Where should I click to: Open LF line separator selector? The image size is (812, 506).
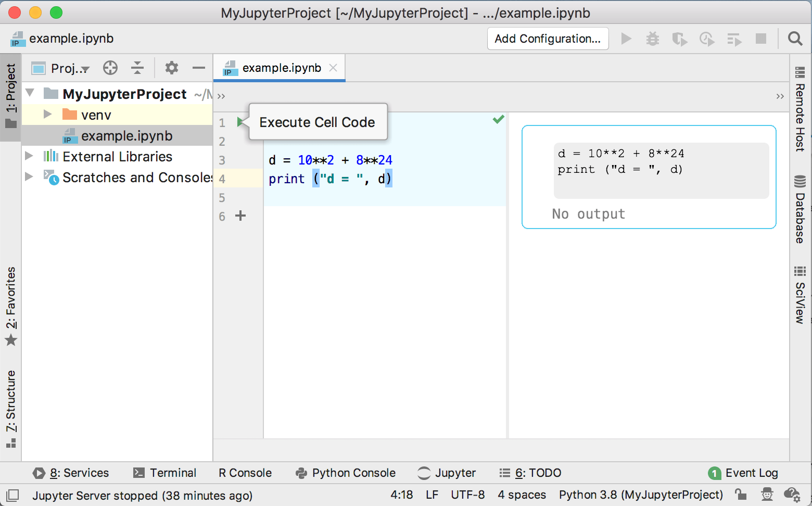coord(432,495)
